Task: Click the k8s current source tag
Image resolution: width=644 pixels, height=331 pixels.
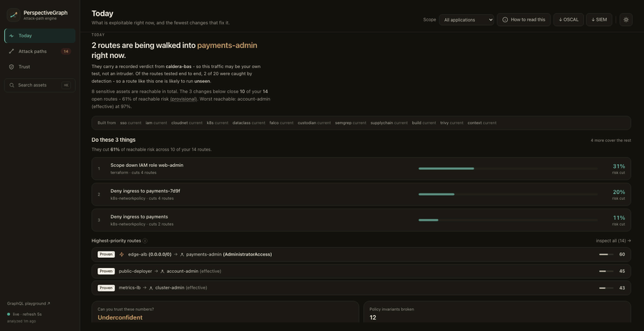Action: tap(218, 123)
